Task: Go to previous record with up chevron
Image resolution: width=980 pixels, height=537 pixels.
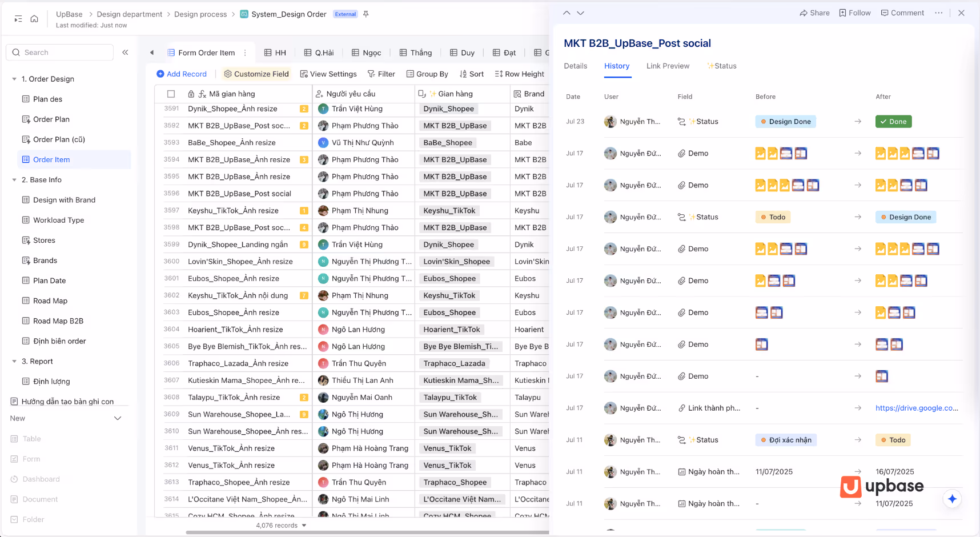Action: pyautogui.click(x=567, y=13)
